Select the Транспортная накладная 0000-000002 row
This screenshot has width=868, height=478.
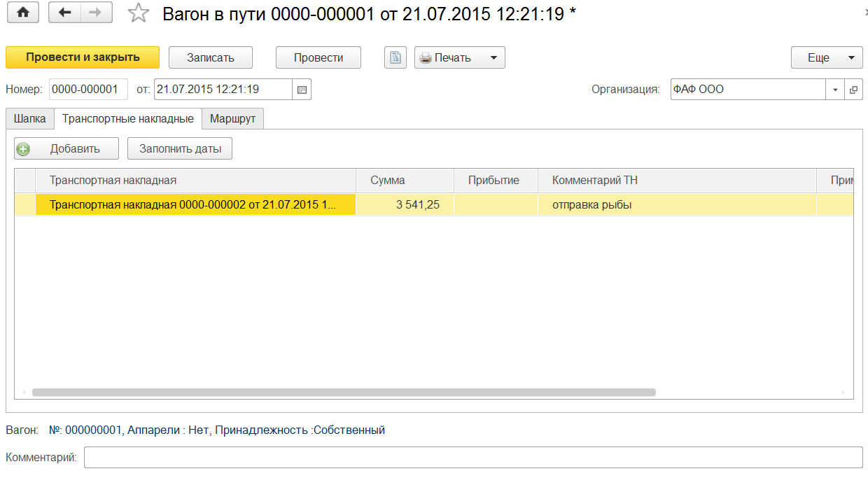[x=192, y=205]
